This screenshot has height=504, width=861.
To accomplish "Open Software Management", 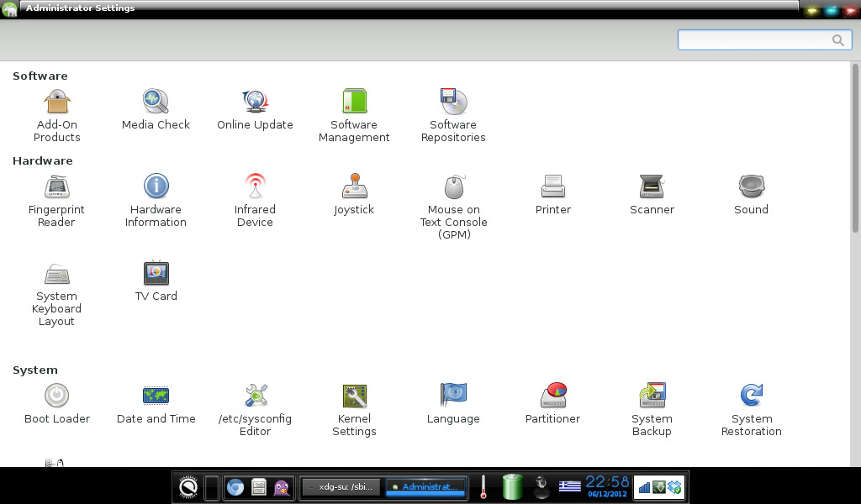I will (354, 102).
